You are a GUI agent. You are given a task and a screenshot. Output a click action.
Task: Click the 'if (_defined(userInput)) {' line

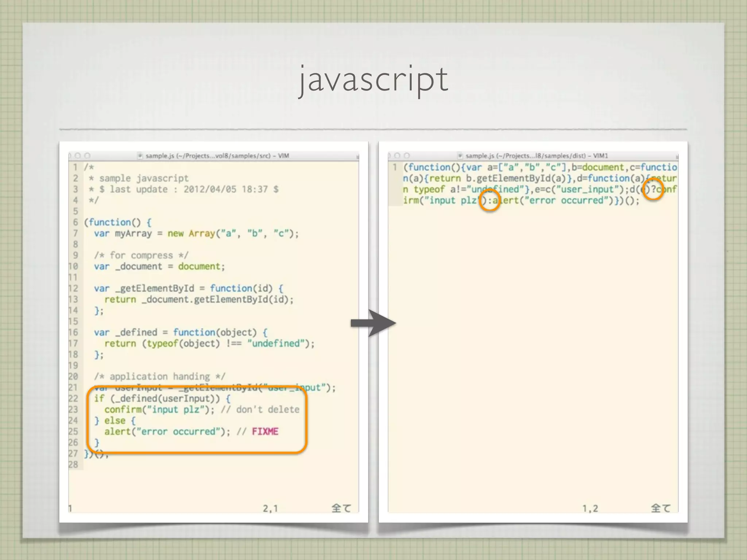pos(162,398)
